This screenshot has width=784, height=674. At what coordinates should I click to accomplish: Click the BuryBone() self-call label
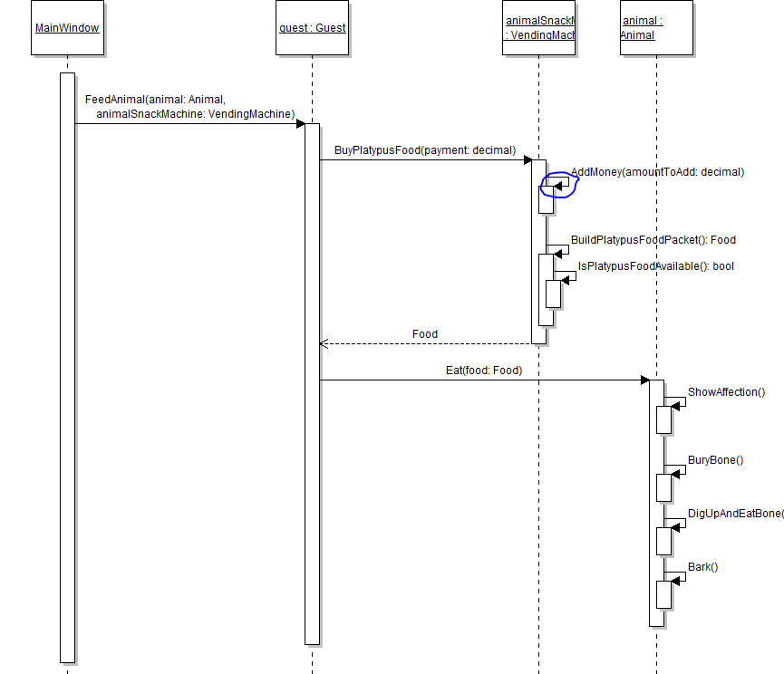715,460
